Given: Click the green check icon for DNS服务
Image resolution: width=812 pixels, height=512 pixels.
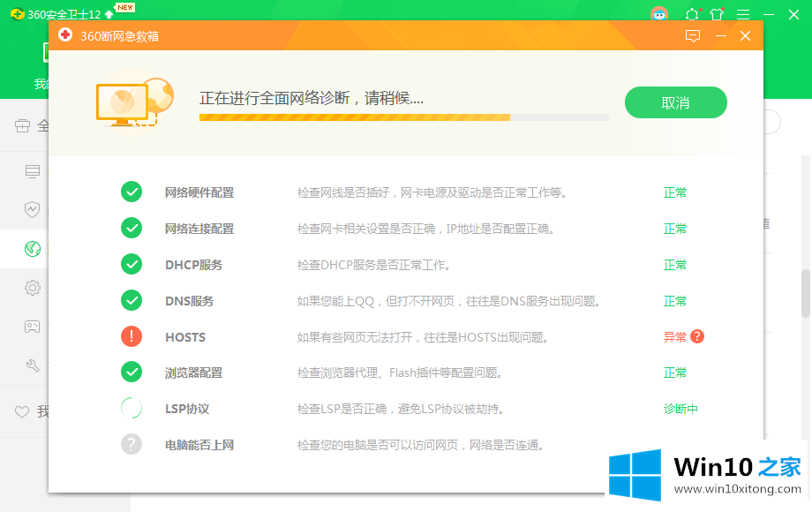Looking at the screenshot, I should [x=132, y=300].
